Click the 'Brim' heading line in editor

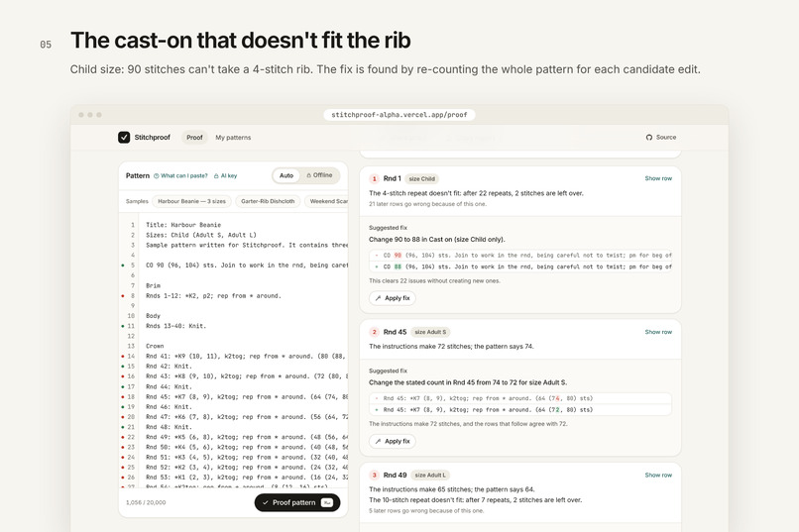coord(153,285)
